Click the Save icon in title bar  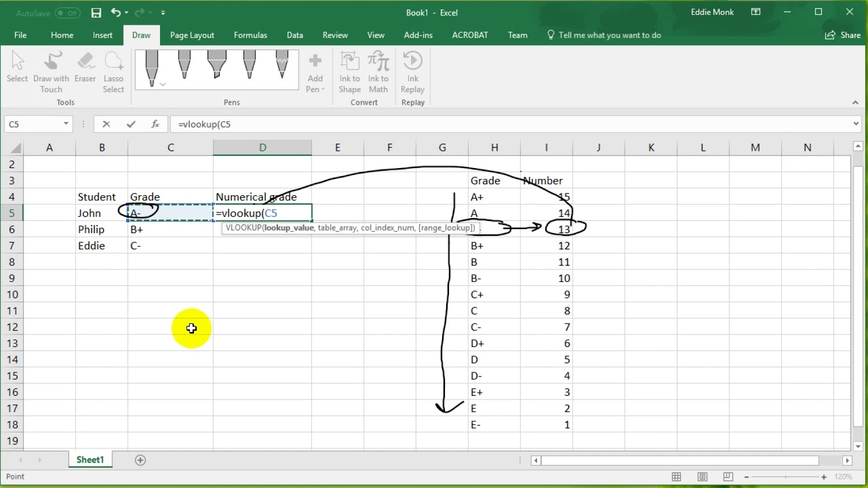coord(96,12)
